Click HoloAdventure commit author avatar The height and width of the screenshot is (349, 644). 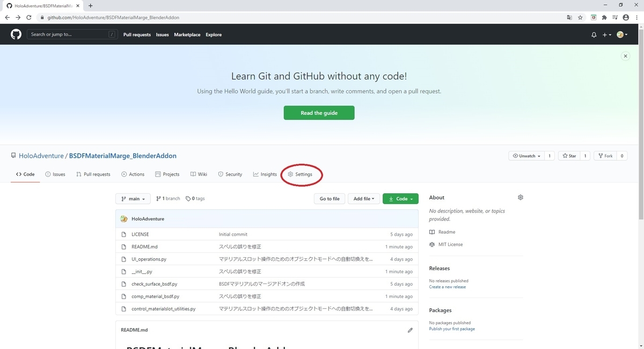(x=124, y=219)
